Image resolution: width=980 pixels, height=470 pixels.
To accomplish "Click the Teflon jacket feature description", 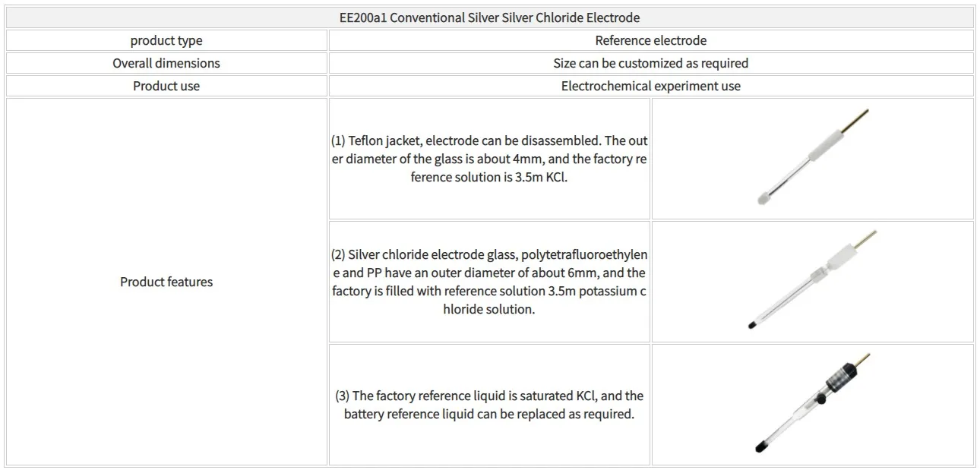I will point(489,160).
